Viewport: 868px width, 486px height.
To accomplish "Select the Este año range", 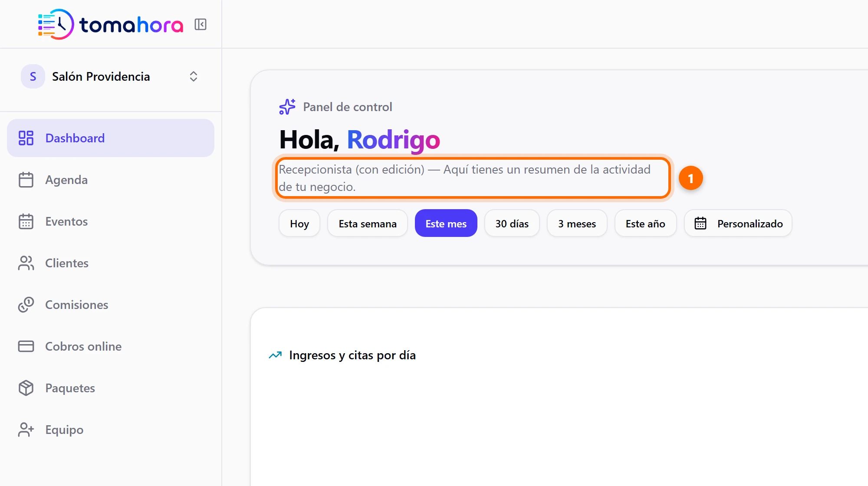I will pyautogui.click(x=646, y=223).
